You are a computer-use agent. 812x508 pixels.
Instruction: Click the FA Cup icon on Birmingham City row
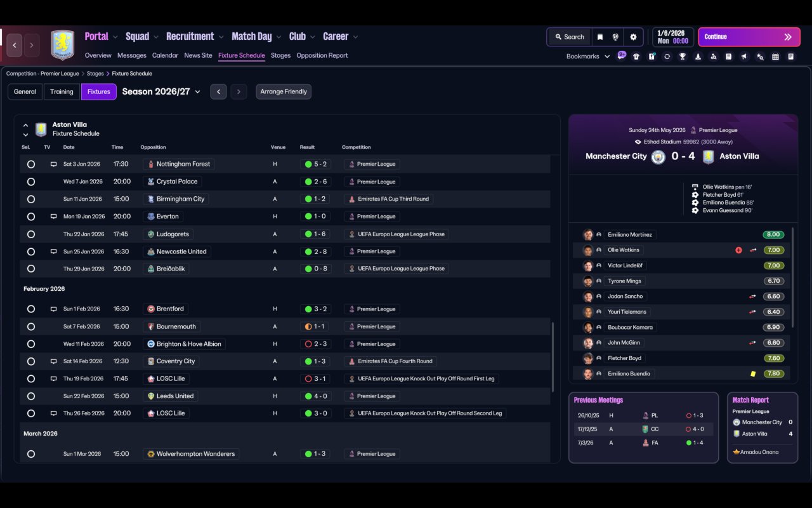[x=351, y=199]
